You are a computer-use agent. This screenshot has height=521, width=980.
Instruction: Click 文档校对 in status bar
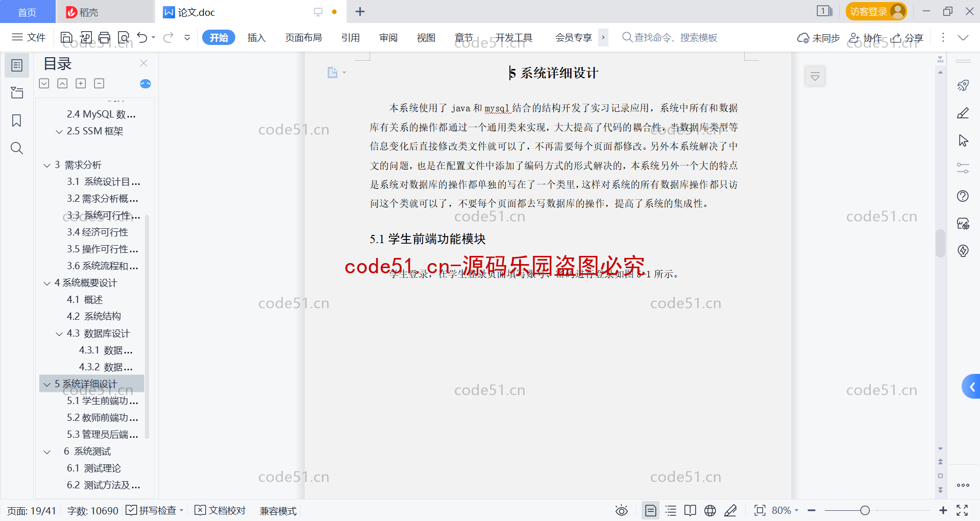coord(220,510)
